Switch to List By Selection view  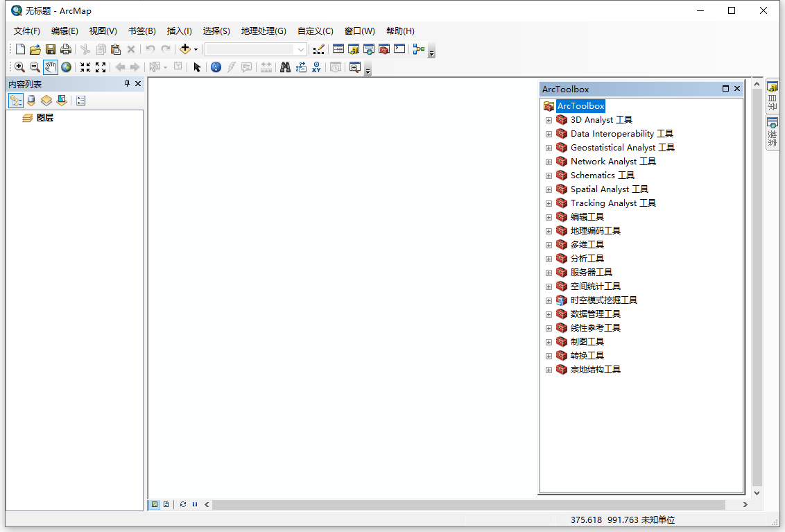62,101
